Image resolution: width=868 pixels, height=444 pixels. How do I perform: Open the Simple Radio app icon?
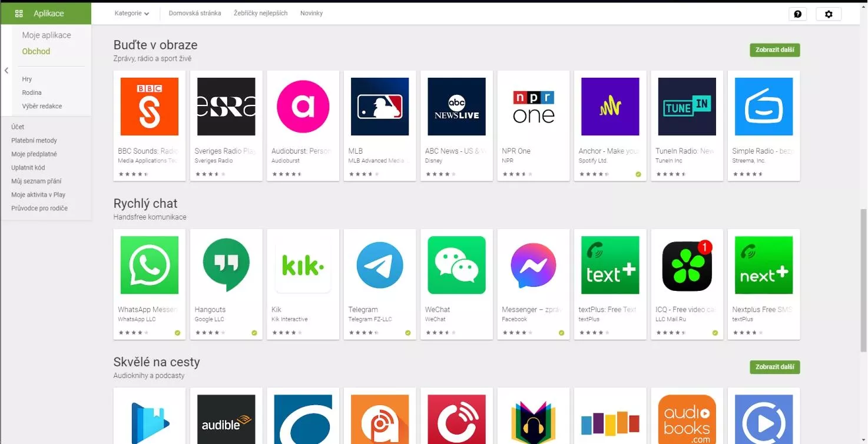[x=764, y=107]
